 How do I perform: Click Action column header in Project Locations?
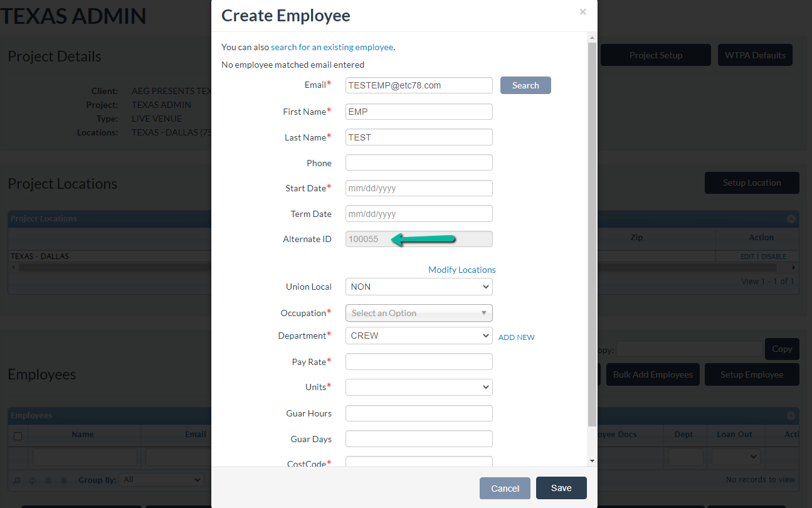pyautogui.click(x=761, y=238)
